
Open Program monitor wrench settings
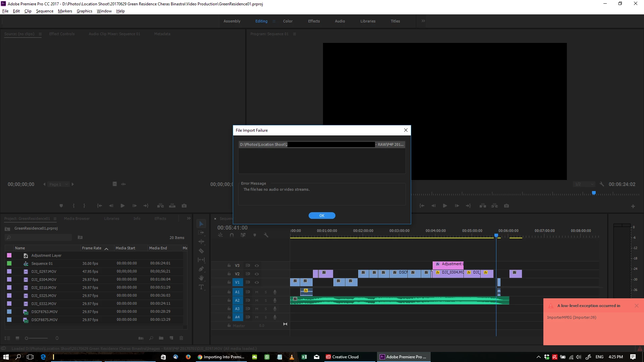(602, 184)
